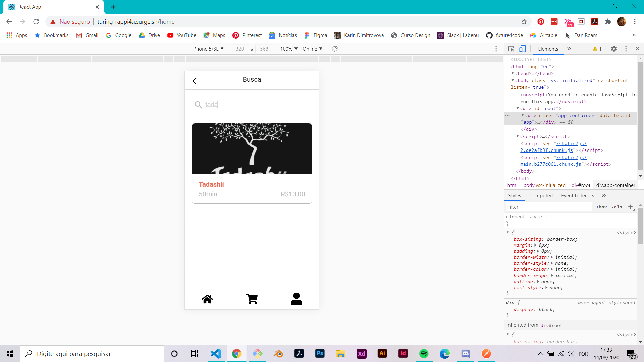
Task: Open the profile person icon
Action: pyautogui.click(x=296, y=299)
